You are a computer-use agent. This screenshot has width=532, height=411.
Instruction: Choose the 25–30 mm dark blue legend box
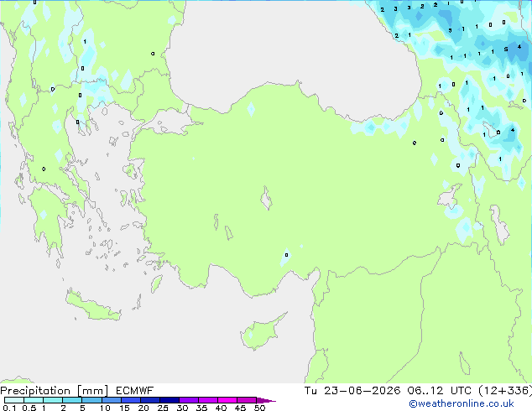pyautogui.click(x=170, y=400)
